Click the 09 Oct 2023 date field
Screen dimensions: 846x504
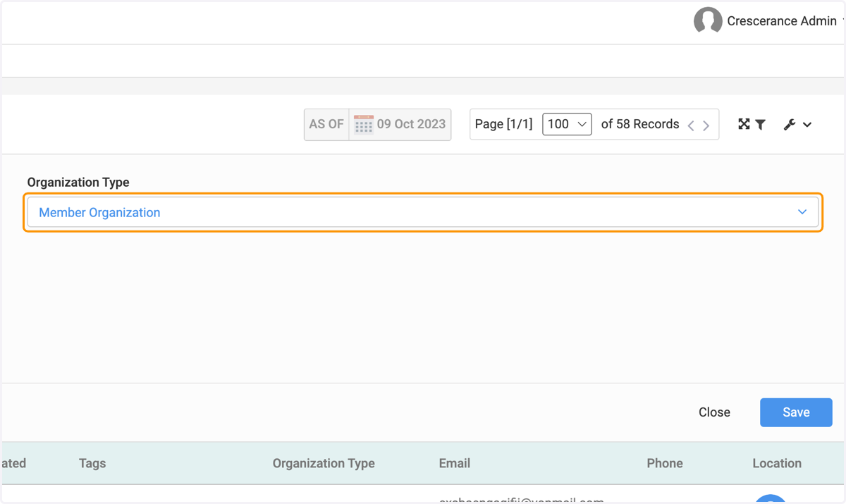point(411,124)
